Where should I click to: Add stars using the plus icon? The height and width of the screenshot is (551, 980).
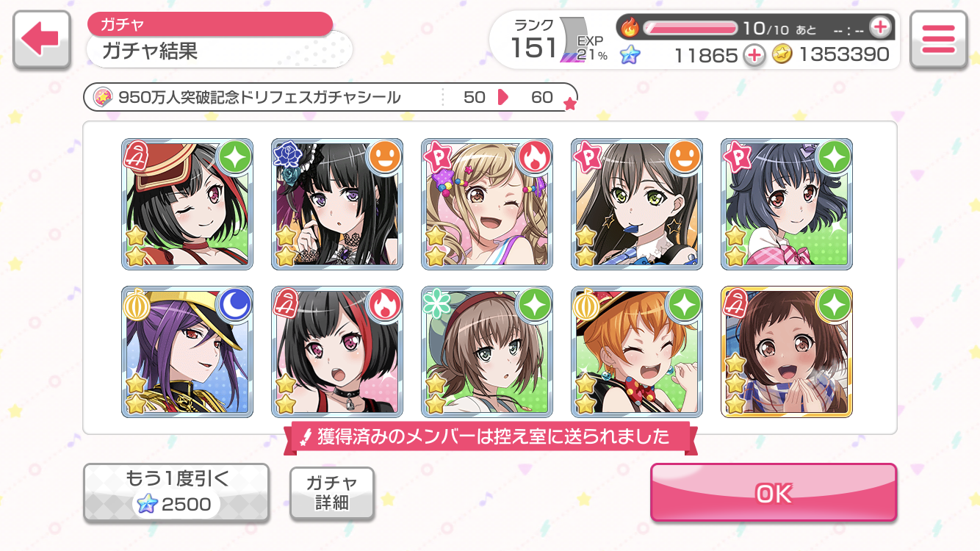(x=754, y=54)
